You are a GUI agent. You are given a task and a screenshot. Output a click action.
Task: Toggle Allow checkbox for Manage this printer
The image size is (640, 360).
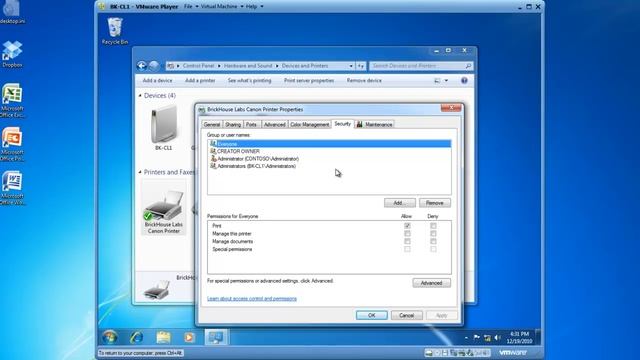point(407,233)
